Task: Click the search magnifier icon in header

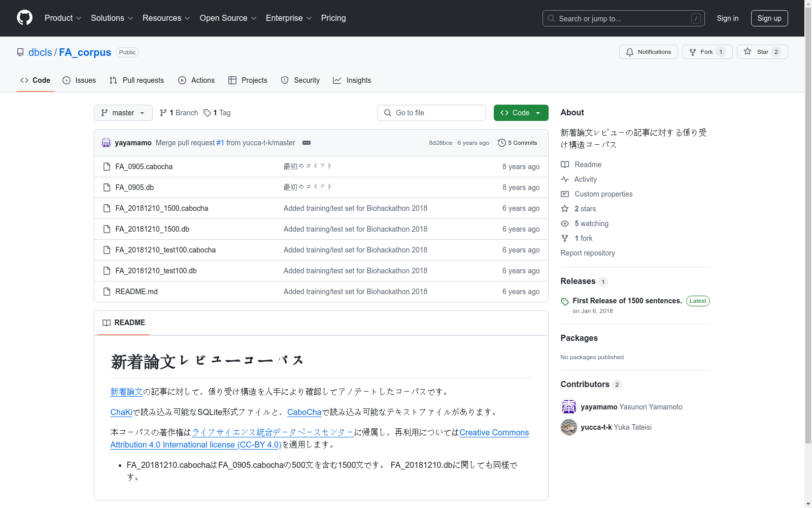Action: 551,18
